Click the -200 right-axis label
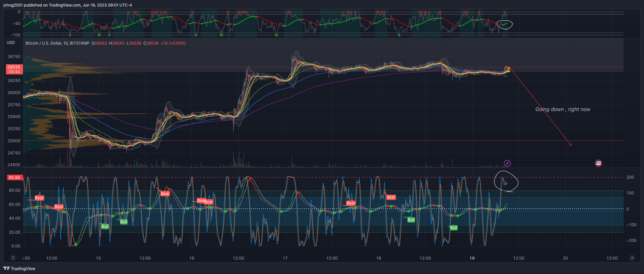This screenshot has height=274, width=644. (x=631, y=241)
